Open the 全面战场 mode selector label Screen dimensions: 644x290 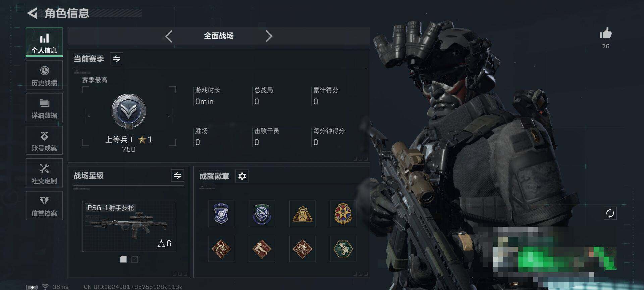point(219,36)
